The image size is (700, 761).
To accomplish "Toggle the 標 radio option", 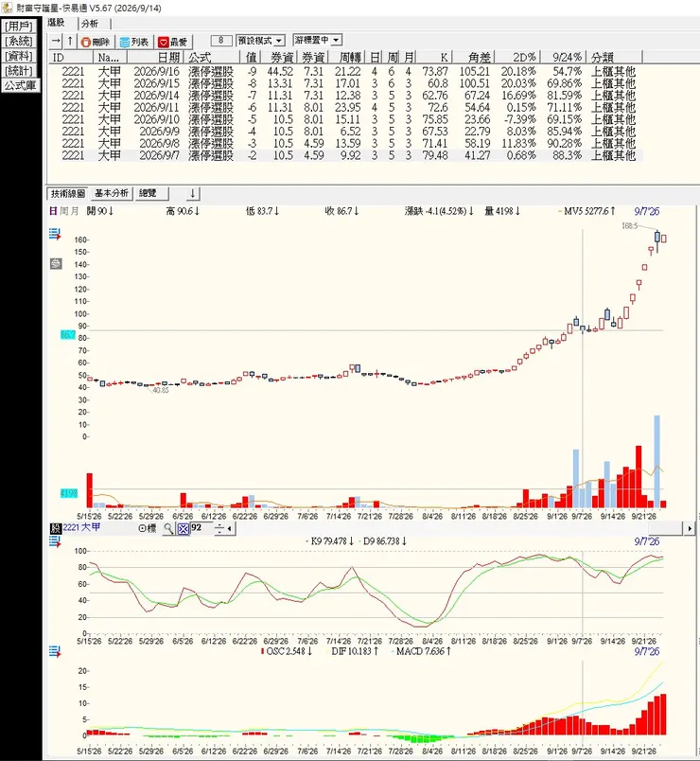I will (147, 528).
